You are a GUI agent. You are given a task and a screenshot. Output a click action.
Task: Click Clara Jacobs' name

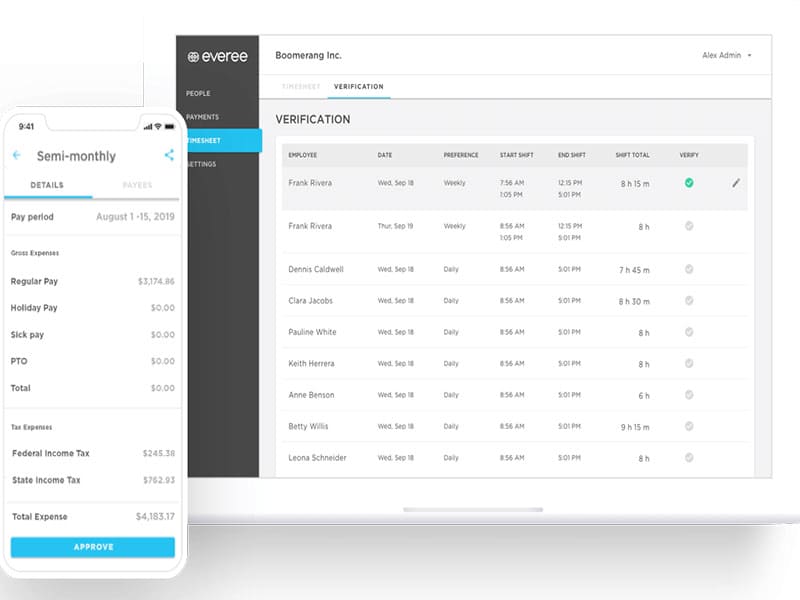click(310, 301)
